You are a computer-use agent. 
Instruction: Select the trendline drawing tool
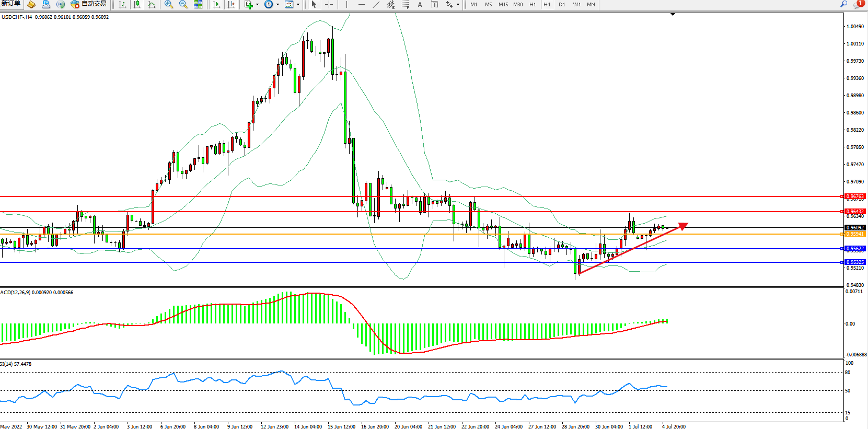(376, 4)
